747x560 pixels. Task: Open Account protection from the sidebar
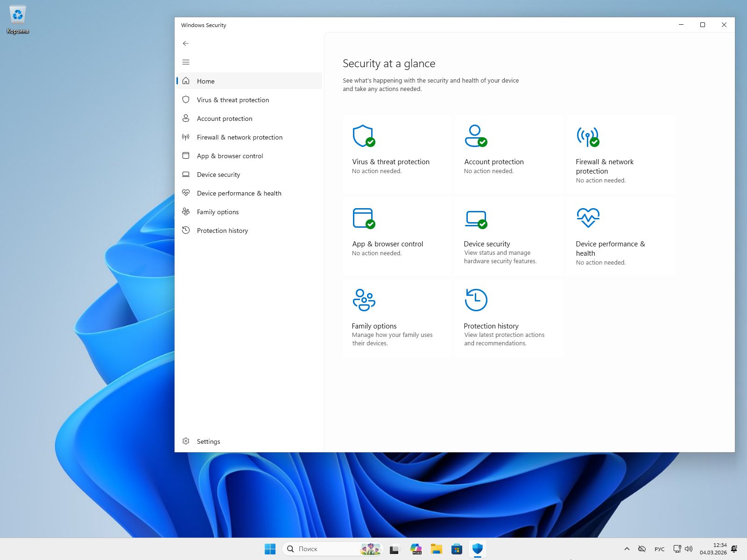coord(224,118)
